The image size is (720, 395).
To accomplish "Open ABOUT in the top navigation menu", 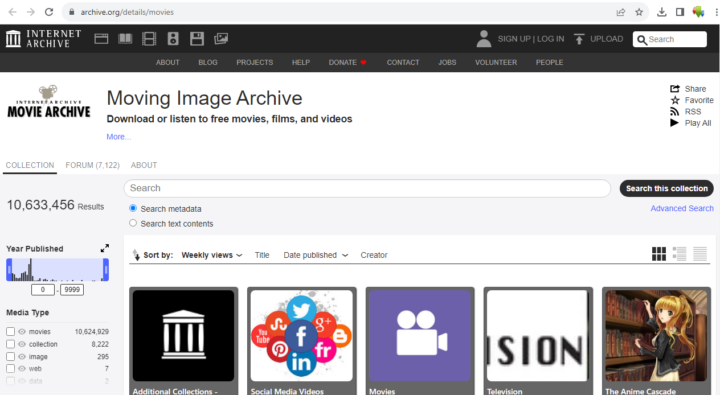I will pyautogui.click(x=168, y=62).
